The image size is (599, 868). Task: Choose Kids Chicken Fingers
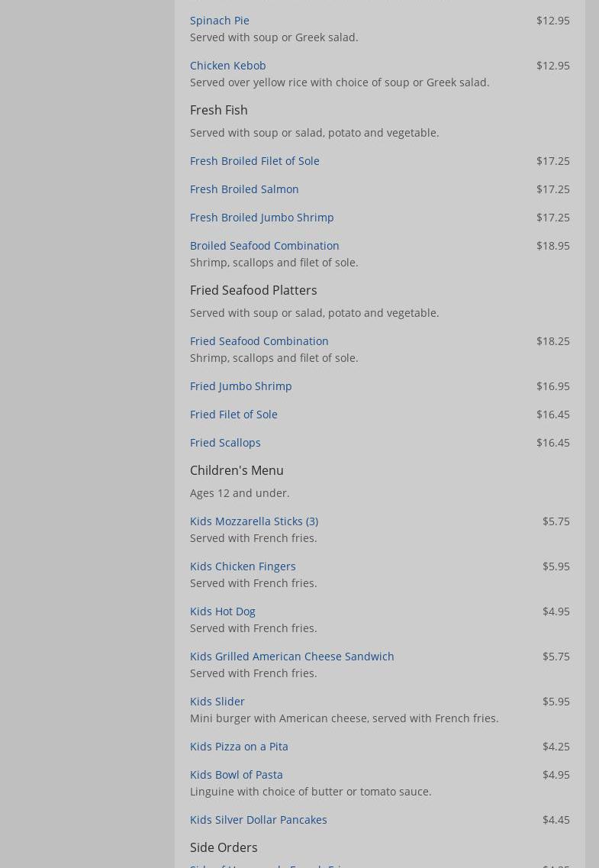coord(243,566)
